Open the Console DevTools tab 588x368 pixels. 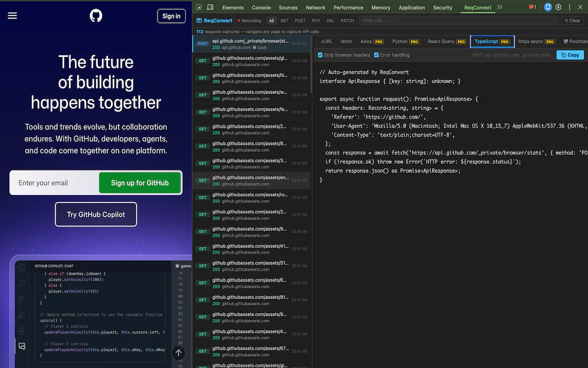pos(261,7)
